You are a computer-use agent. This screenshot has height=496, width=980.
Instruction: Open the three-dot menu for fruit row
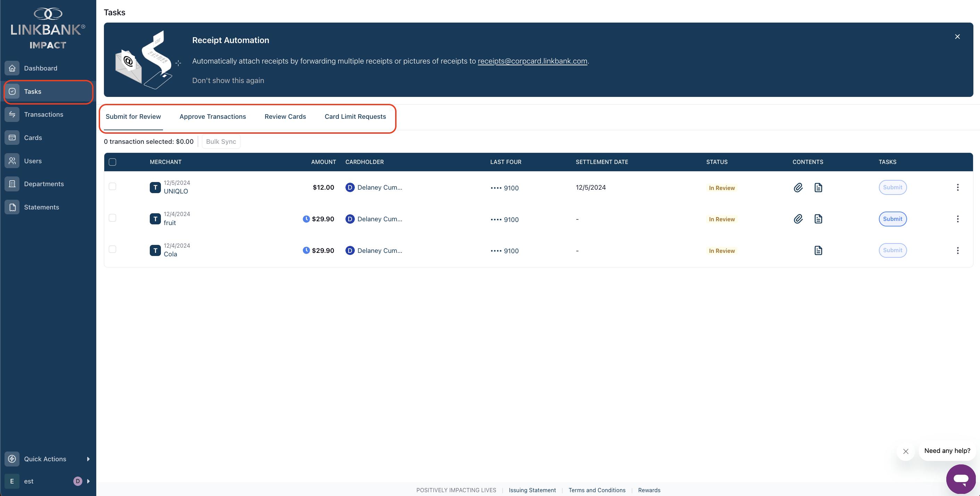[957, 219]
